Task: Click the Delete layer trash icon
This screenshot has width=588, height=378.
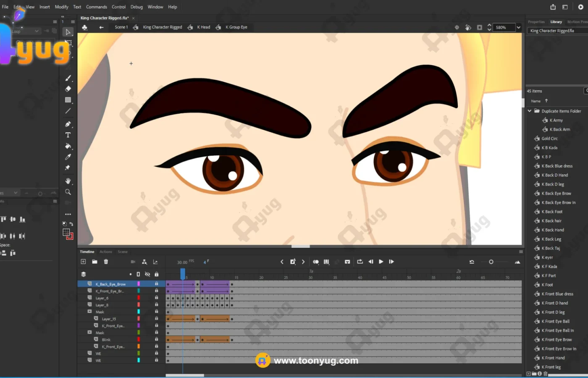Action: (x=106, y=262)
